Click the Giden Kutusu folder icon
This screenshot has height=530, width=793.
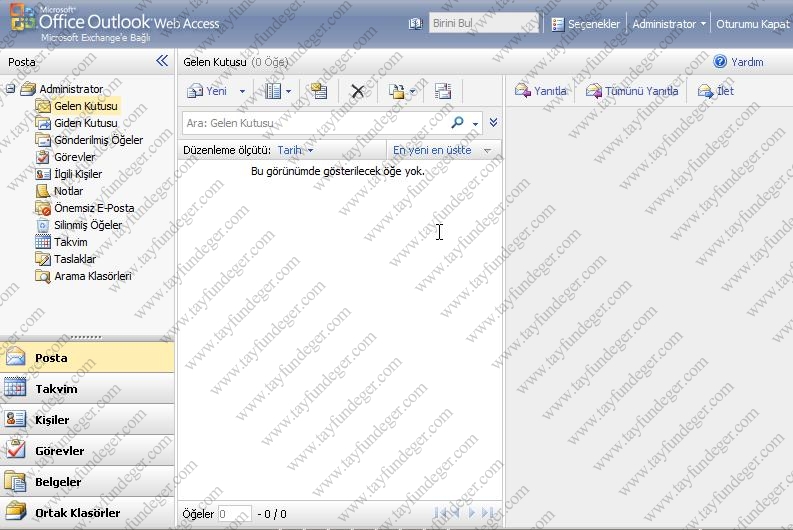(43, 123)
